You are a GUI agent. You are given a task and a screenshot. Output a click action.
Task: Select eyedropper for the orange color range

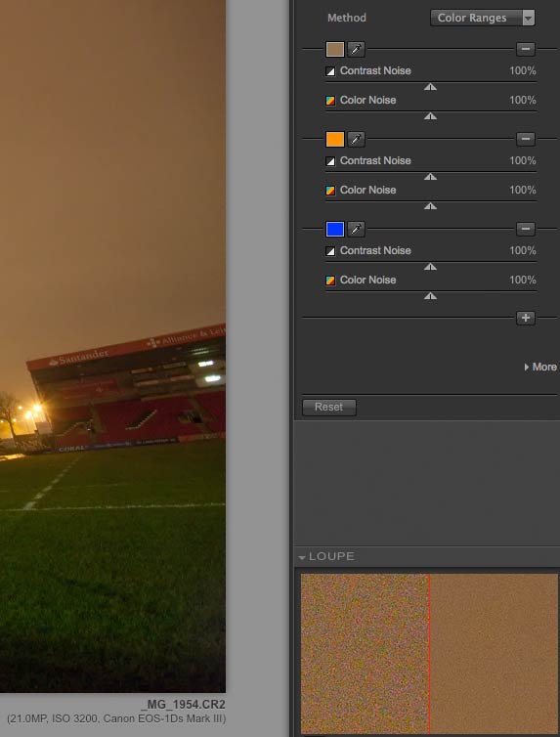357,139
